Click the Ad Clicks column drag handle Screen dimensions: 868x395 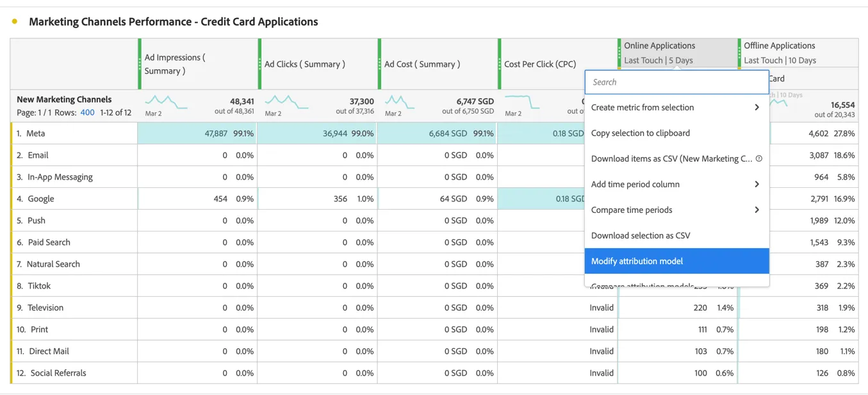tap(260, 64)
